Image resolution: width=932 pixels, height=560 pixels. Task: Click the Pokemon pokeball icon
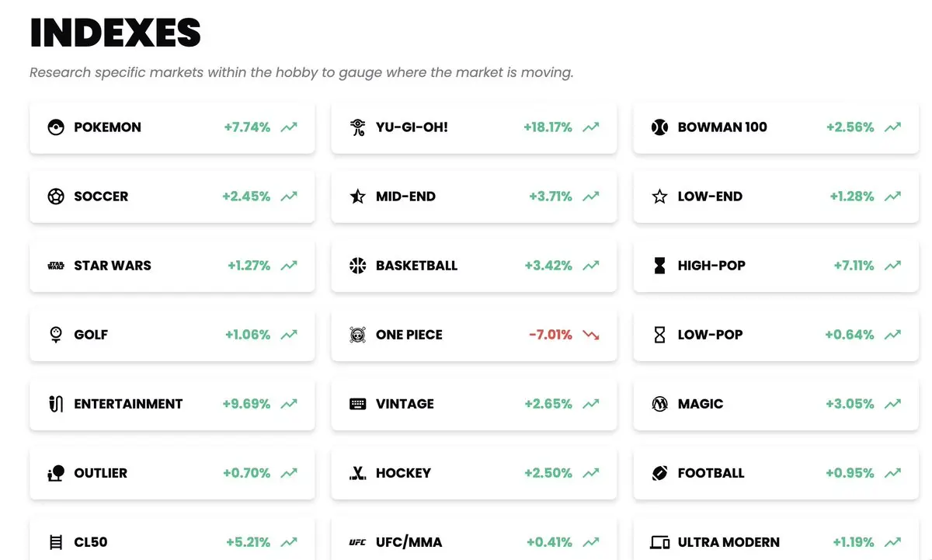click(x=56, y=127)
